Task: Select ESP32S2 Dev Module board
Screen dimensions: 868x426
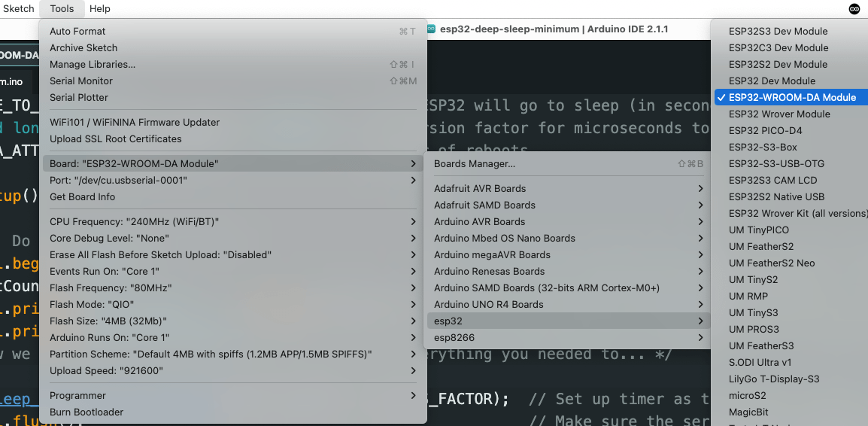Action: click(791, 65)
